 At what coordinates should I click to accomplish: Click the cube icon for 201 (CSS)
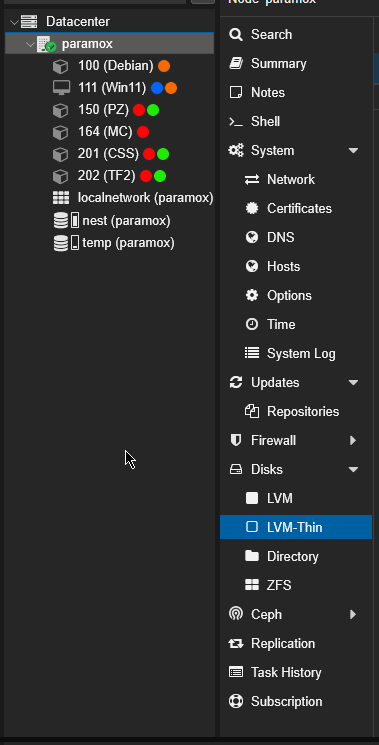point(60,154)
